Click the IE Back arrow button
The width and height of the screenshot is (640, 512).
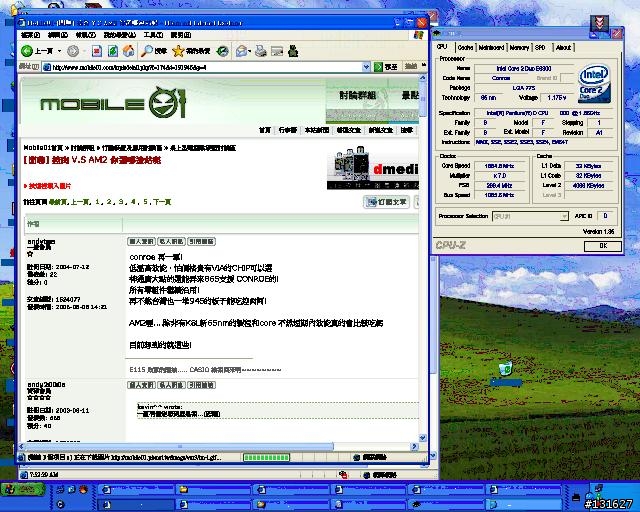point(27,51)
